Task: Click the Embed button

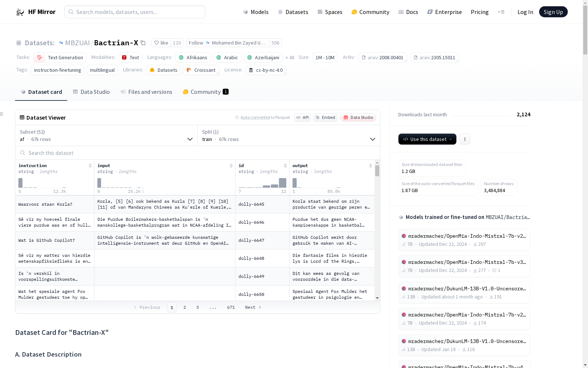Action: click(325, 117)
